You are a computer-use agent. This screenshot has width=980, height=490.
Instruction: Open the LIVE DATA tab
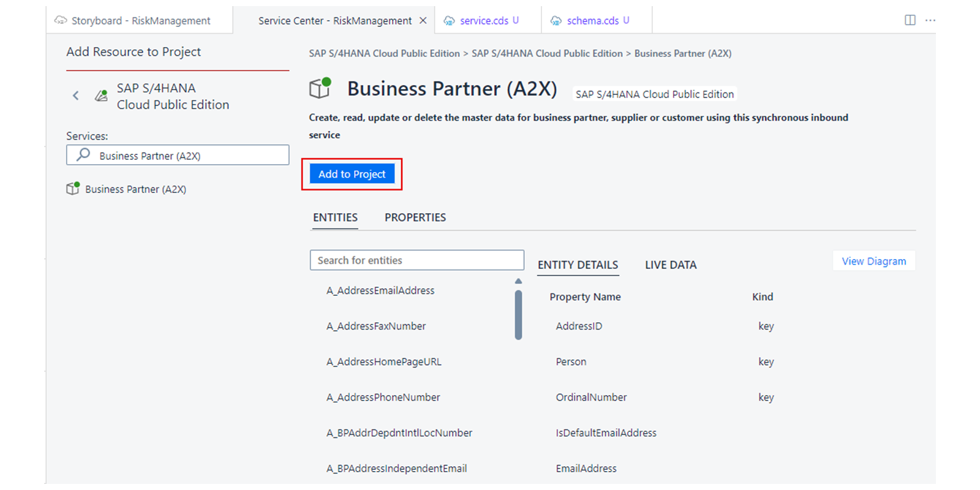pyautogui.click(x=671, y=265)
